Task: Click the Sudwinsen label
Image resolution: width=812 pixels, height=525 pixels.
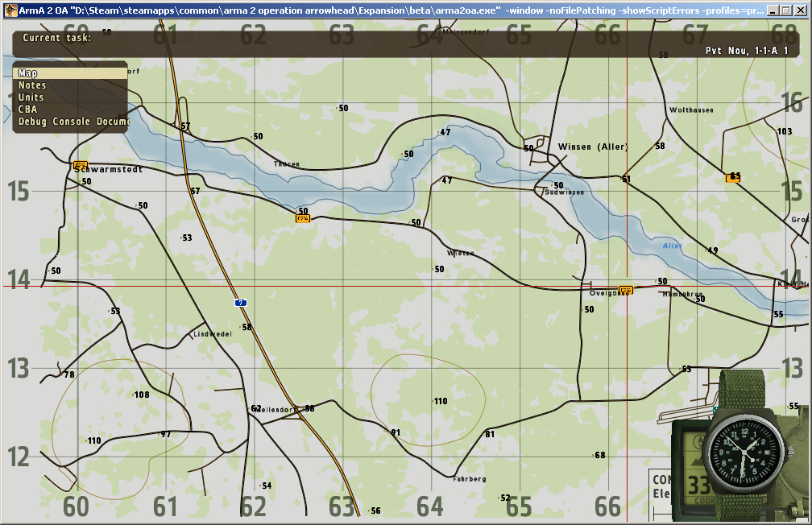Action: (x=564, y=192)
